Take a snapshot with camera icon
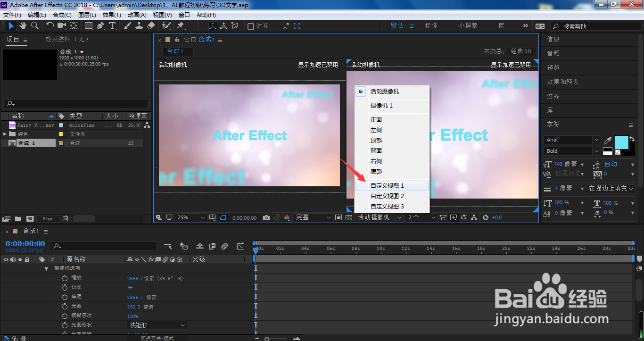This screenshot has width=644, height=341. (266, 217)
